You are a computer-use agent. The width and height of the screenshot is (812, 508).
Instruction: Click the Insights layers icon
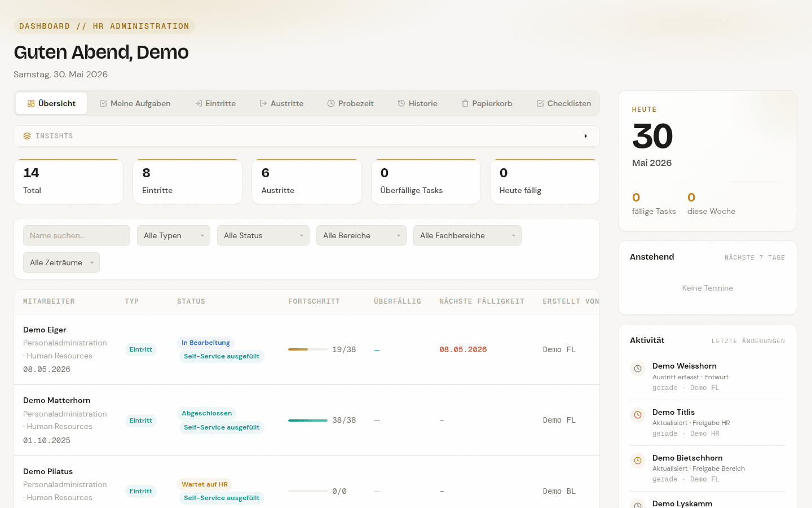click(27, 136)
